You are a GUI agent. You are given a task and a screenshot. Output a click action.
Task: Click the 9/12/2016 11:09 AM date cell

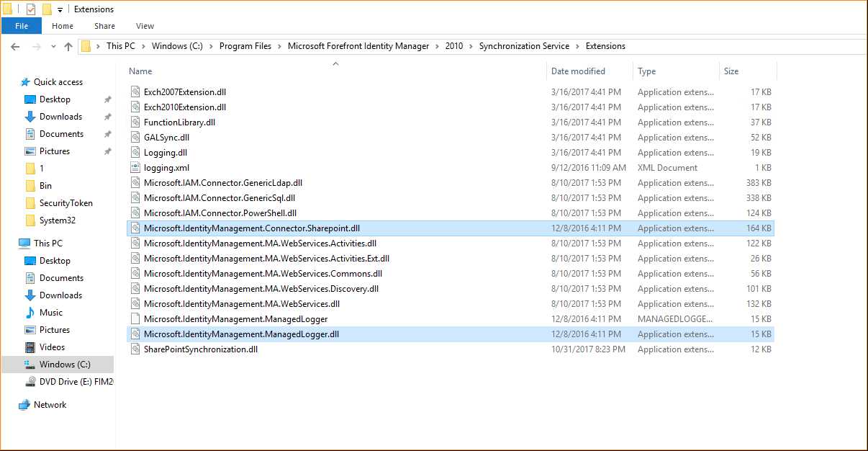point(588,168)
